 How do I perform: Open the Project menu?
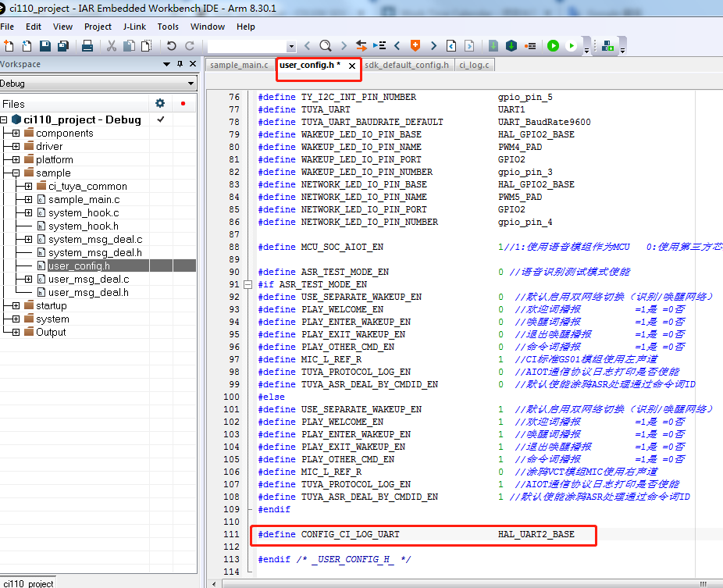coord(98,27)
